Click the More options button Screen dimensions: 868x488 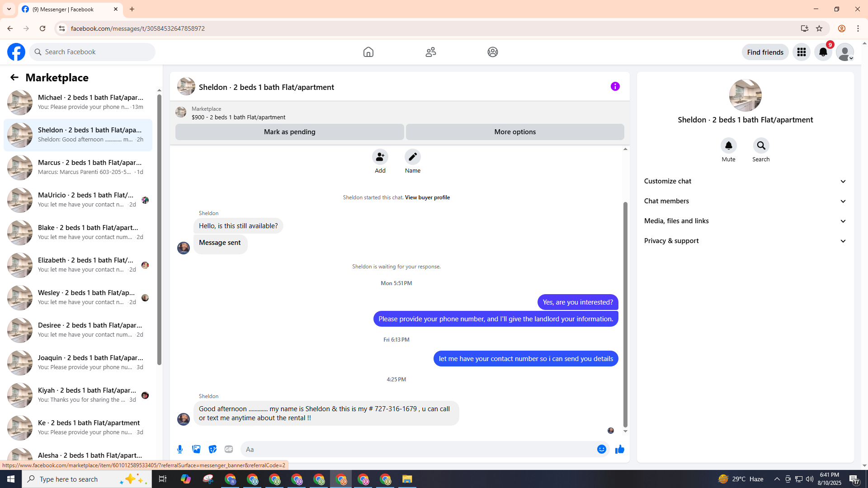click(514, 132)
